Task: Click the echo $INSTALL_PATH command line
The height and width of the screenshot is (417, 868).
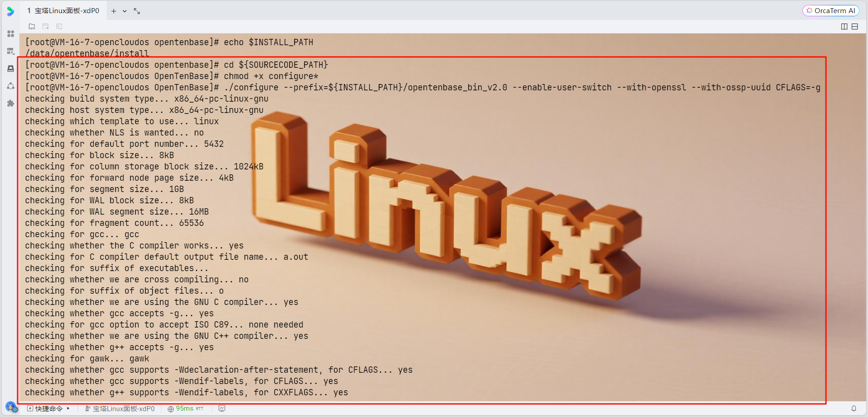Action: click(x=169, y=42)
